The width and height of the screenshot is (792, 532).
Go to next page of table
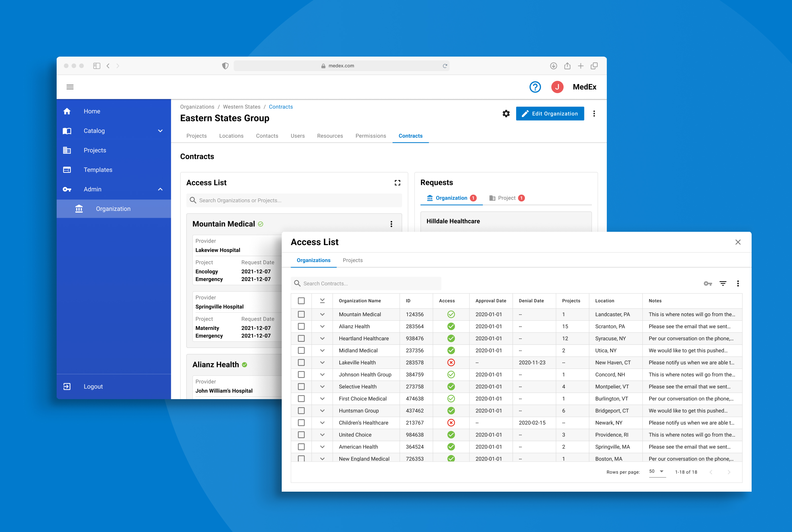coord(729,472)
